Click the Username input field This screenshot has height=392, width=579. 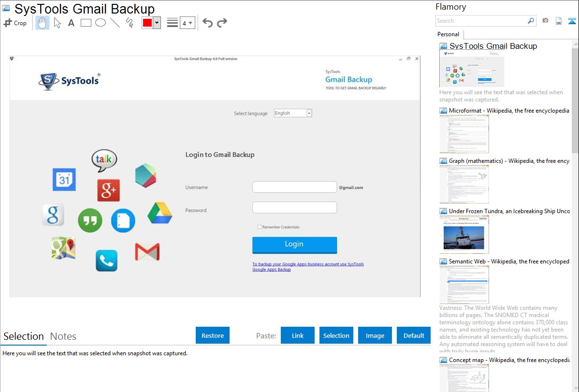point(294,187)
